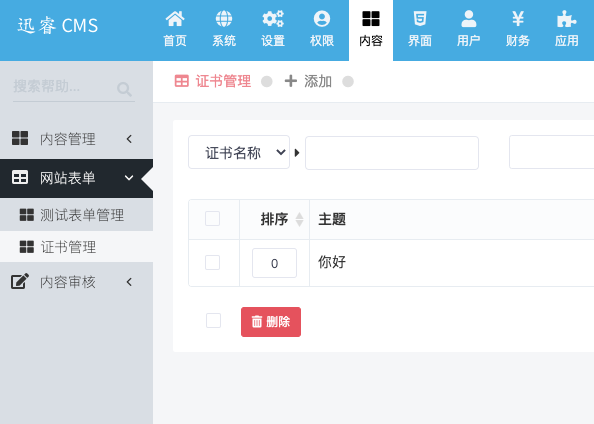Click the search keyword input next to 证书名称

pyautogui.click(x=392, y=153)
